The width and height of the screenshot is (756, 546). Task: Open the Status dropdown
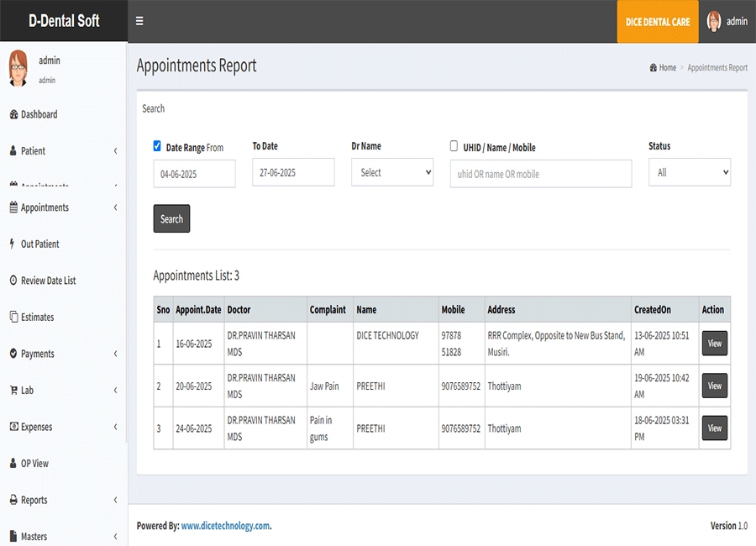[689, 172]
